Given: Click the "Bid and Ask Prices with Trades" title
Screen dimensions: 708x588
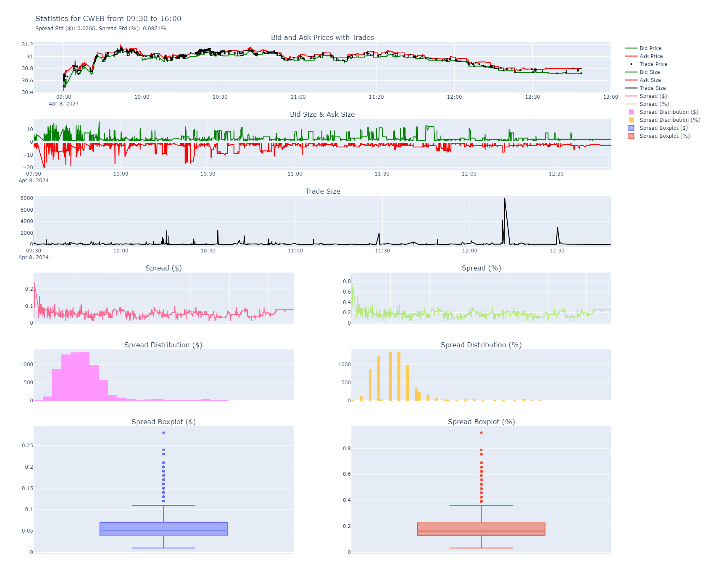Looking at the screenshot, I should click(x=322, y=37).
